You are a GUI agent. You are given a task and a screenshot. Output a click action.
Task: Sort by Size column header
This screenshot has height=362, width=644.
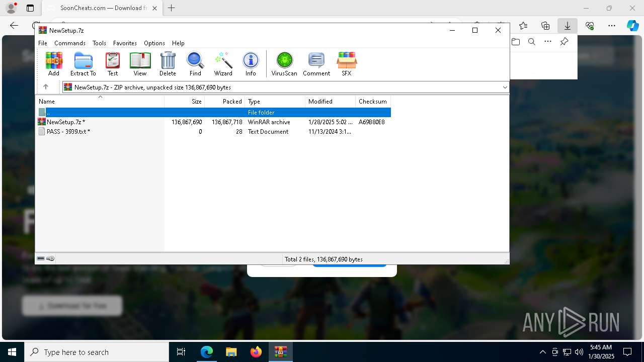[185, 102]
